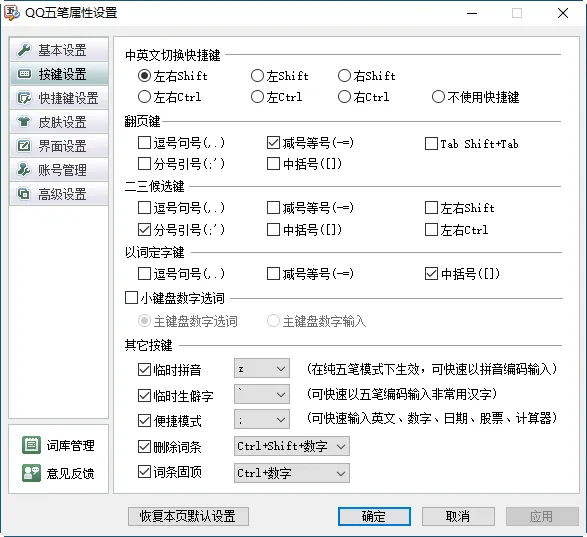587x537 pixels.
Task: Switch to 快捷键设置 tab
Action: coord(59,98)
